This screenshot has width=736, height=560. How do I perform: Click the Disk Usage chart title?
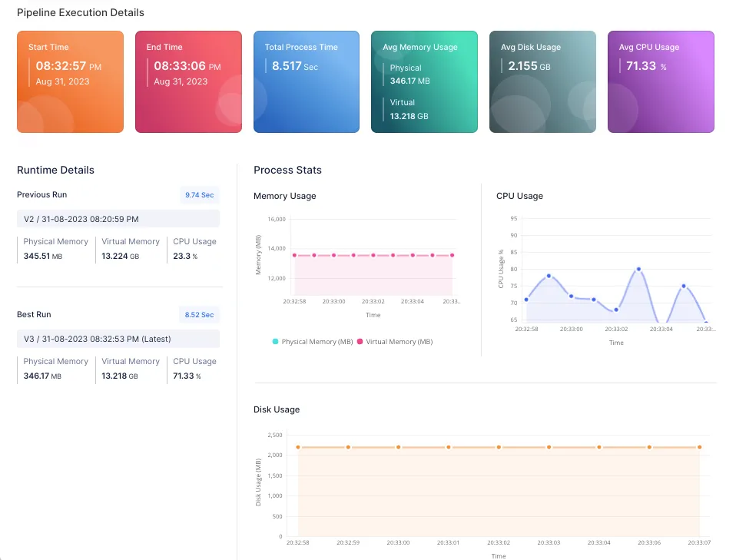(x=277, y=409)
